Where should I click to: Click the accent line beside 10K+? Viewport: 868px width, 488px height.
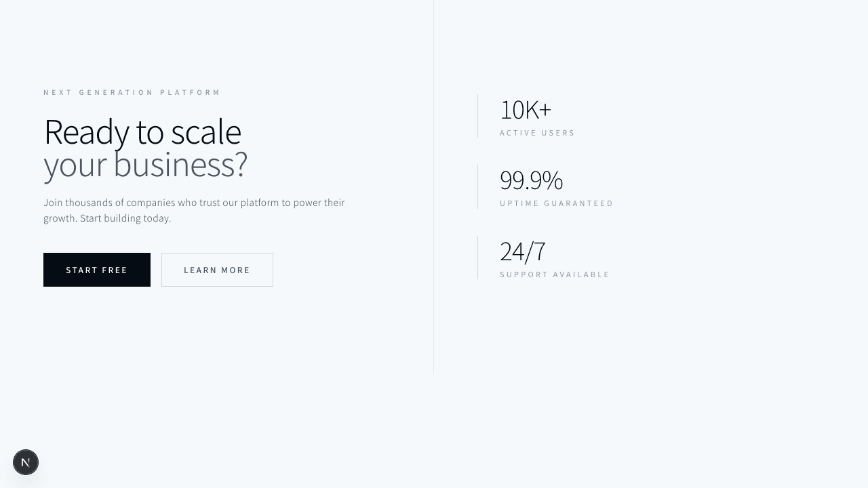click(x=478, y=116)
